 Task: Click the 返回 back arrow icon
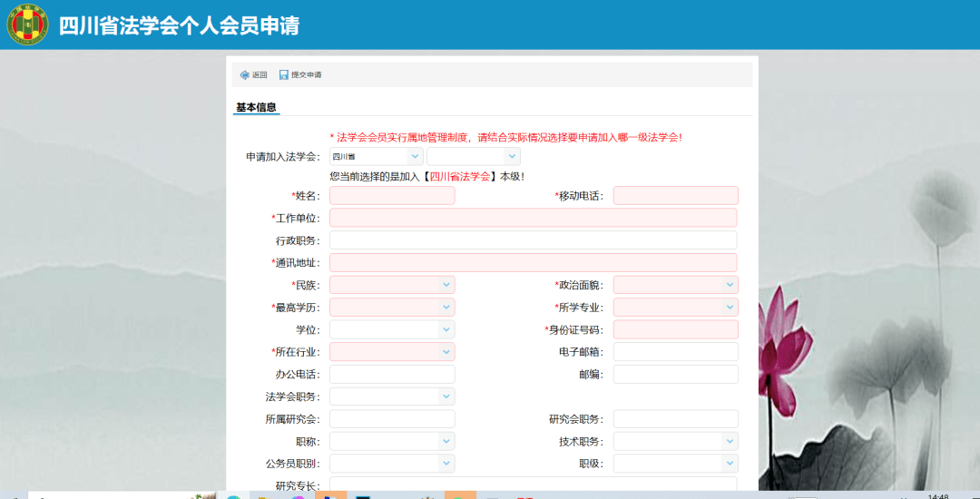point(245,74)
